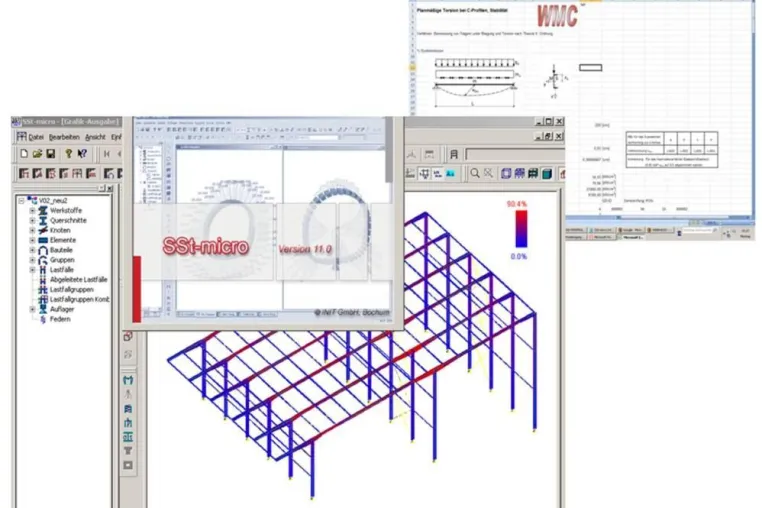Click the load arrows icon in graphics toolbar
The image size is (762, 508).
point(424,173)
